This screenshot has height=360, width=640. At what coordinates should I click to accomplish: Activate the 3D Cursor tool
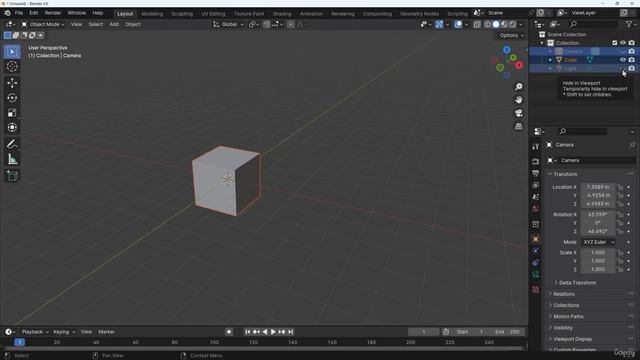(12, 67)
